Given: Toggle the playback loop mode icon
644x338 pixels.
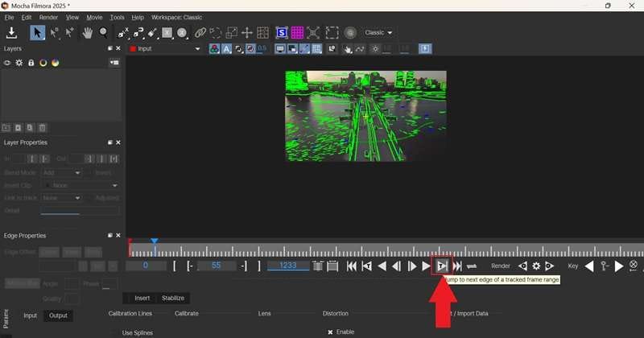Looking at the screenshot, I should pyautogui.click(x=472, y=266).
